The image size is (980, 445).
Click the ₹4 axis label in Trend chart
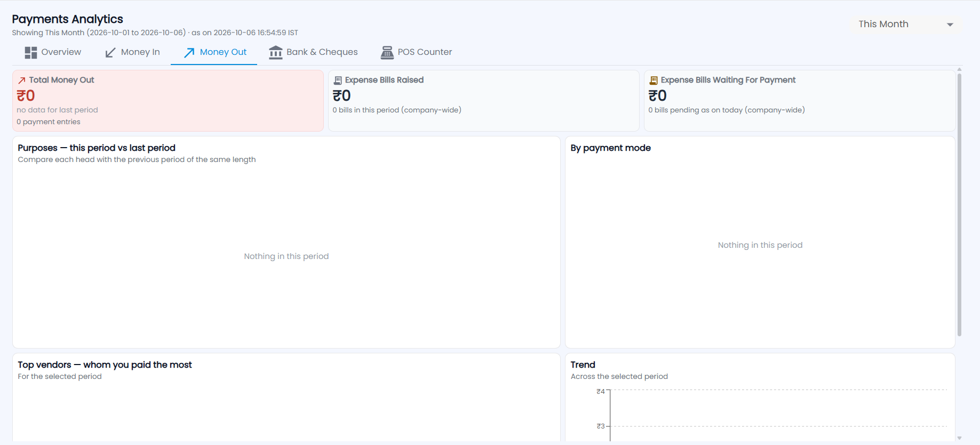(601, 392)
